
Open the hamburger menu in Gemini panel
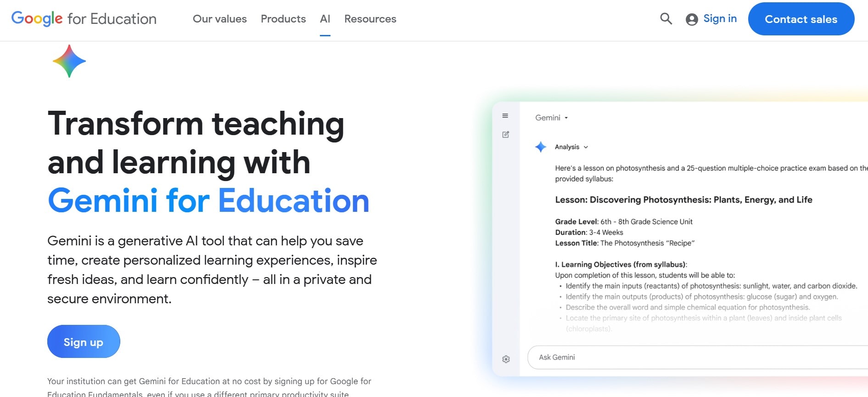tap(505, 116)
